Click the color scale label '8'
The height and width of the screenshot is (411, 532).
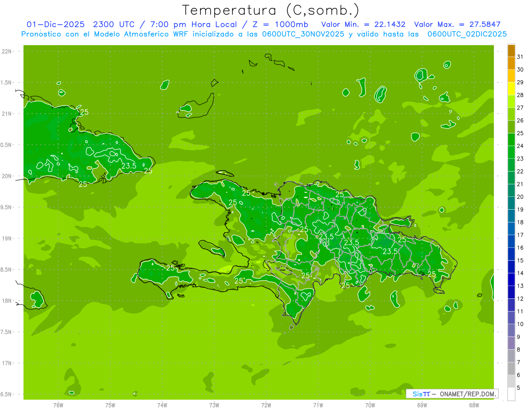point(518,350)
